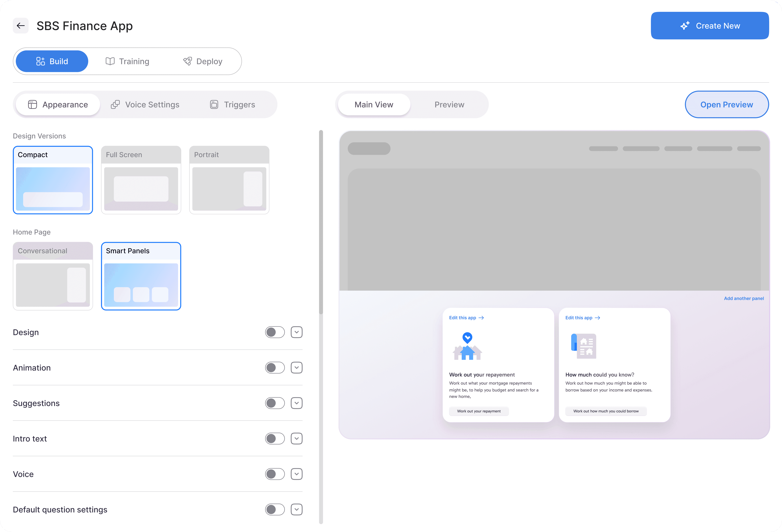782x532 pixels.
Task: Click the Deploy rocket icon
Action: (187, 61)
